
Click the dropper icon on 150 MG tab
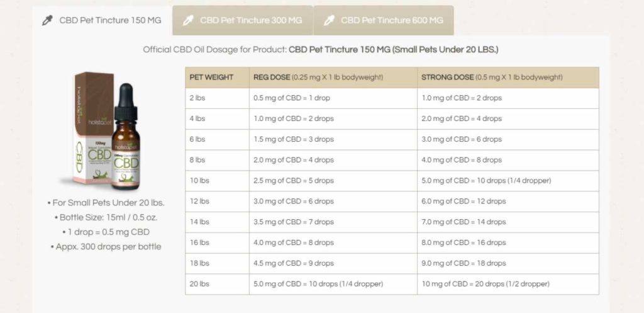[48, 21]
